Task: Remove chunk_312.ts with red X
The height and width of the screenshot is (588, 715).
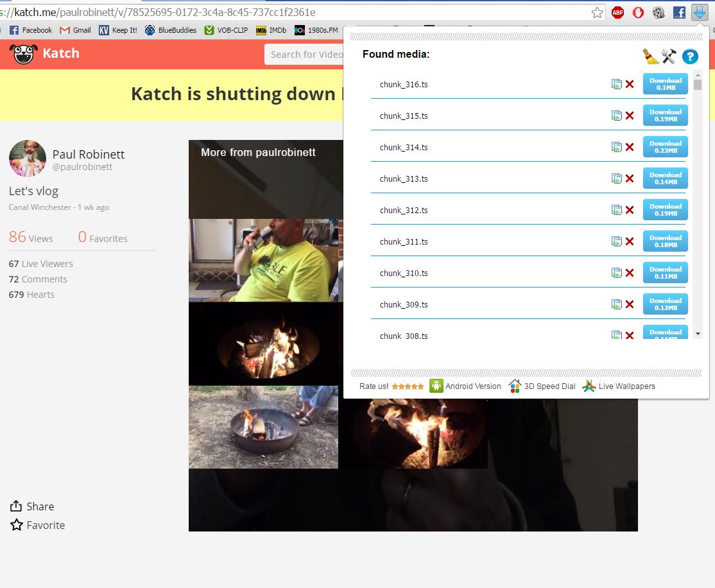Action: tap(630, 211)
